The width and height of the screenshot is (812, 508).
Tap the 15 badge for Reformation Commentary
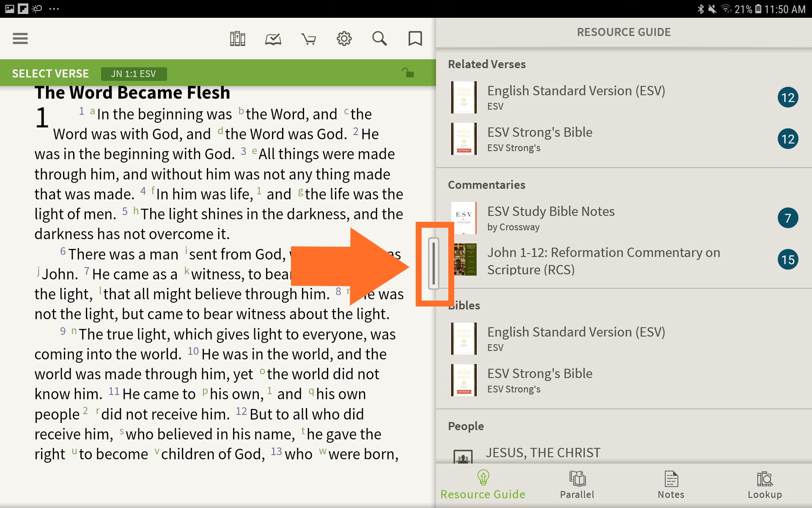click(788, 260)
